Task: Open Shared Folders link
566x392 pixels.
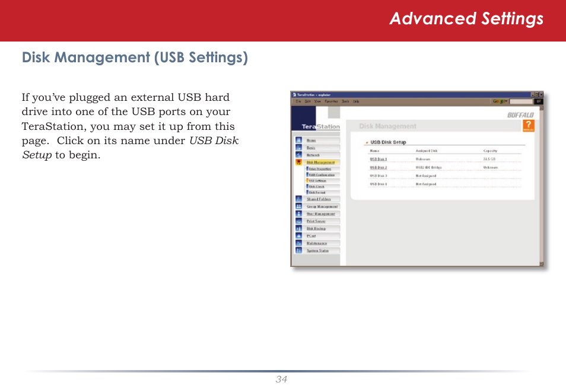Action: (x=319, y=199)
